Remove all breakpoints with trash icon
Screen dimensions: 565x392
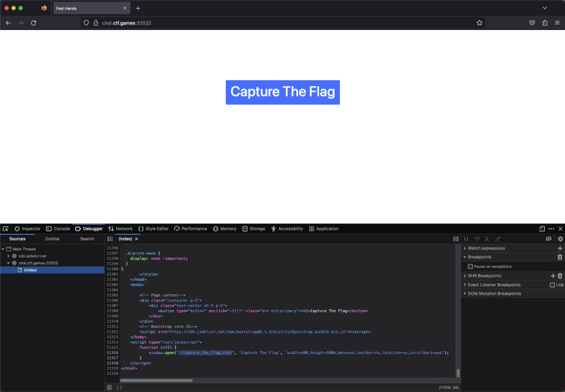point(560,257)
